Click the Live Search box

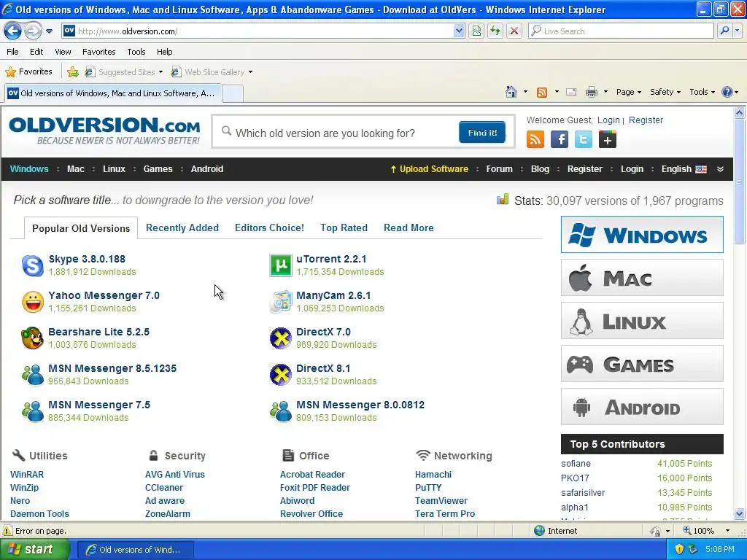(620, 31)
